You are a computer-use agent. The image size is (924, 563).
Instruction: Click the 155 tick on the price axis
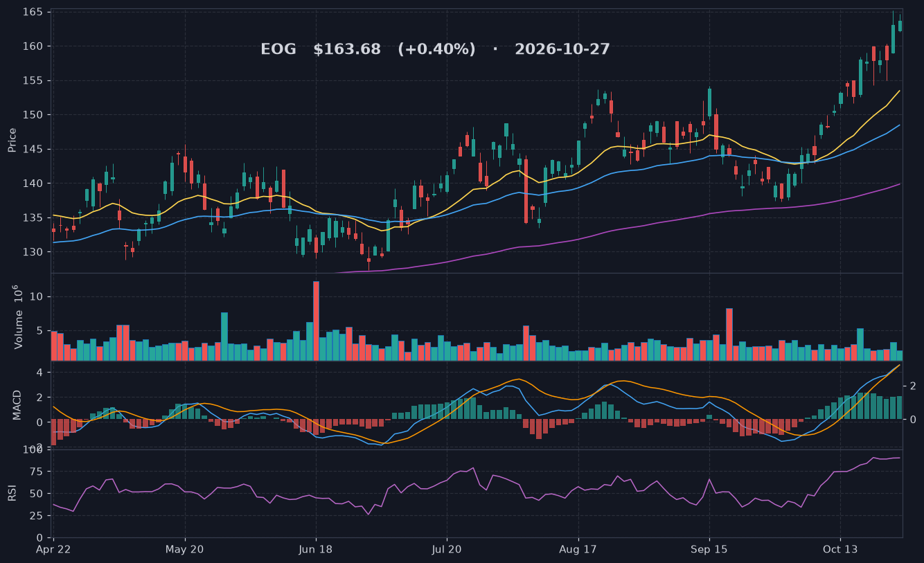33,81
